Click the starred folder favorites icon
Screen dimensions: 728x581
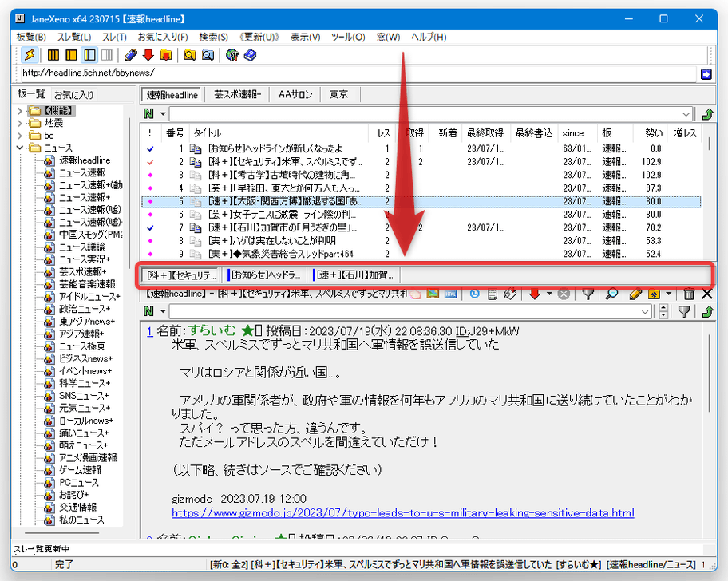(654, 294)
